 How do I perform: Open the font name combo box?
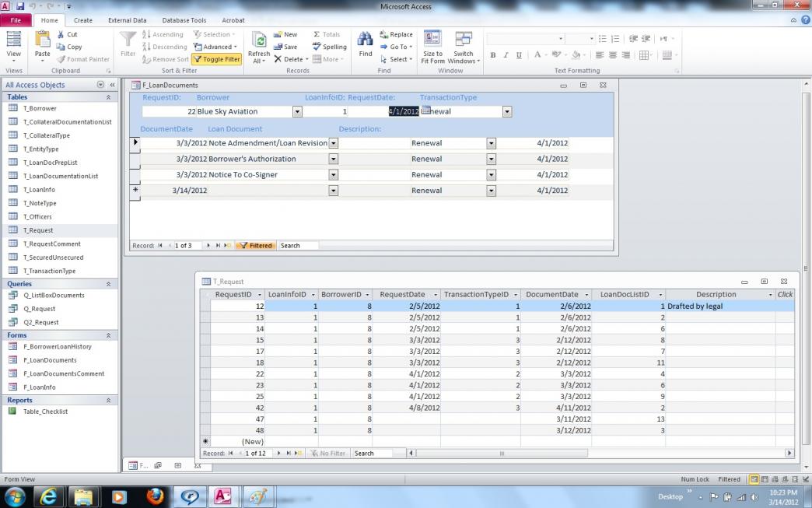point(526,38)
